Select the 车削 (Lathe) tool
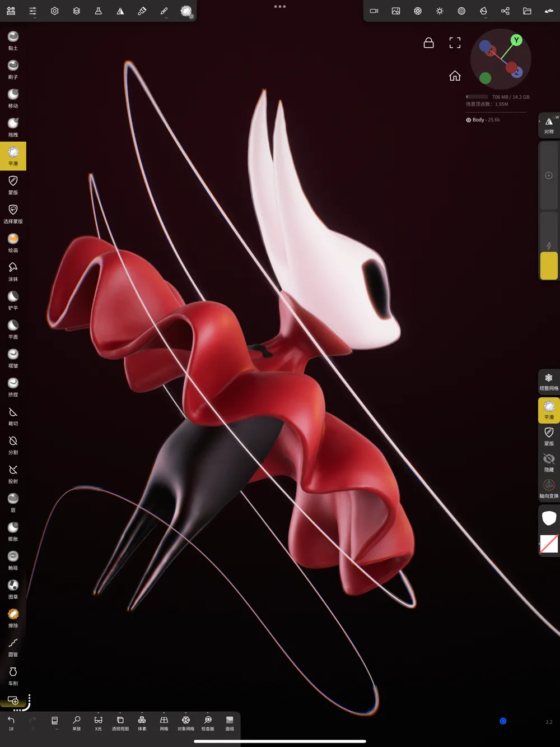 13,675
